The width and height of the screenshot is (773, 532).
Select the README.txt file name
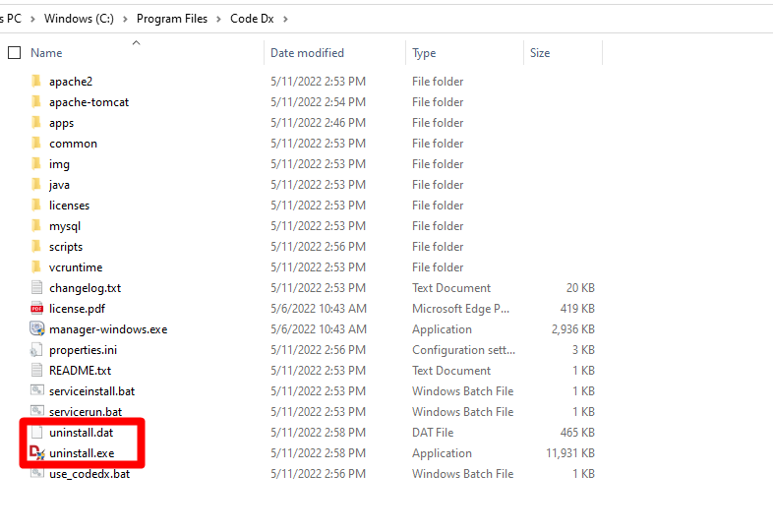(x=80, y=371)
